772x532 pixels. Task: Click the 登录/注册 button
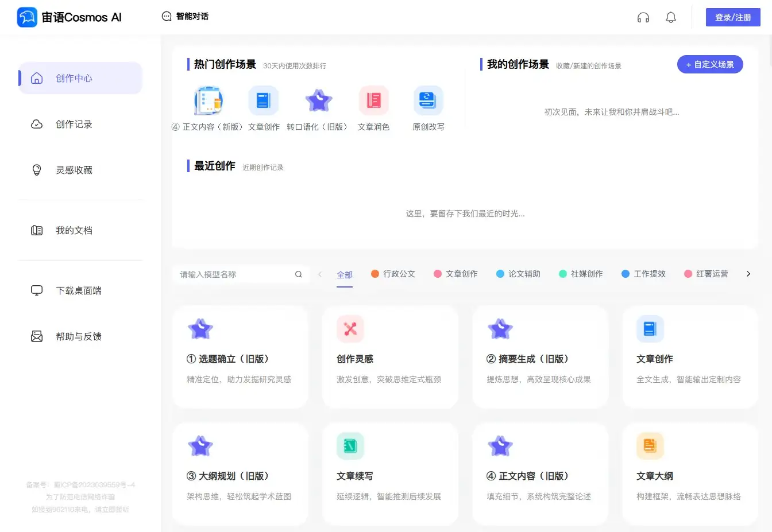click(733, 17)
